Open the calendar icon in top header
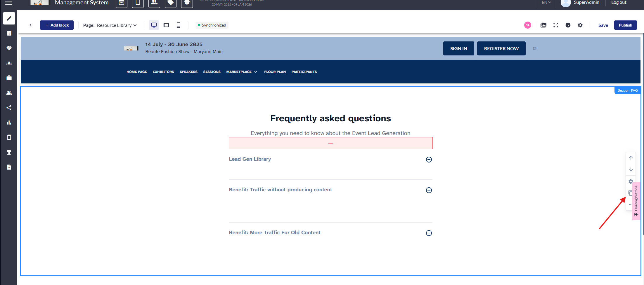The height and width of the screenshot is (285, 644). coord(122,3)
